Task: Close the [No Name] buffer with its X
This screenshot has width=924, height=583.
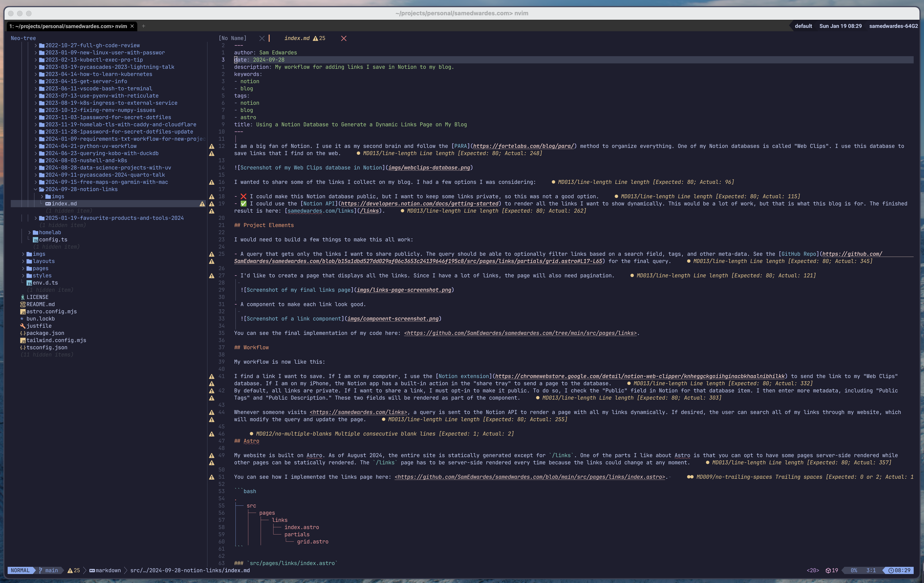Action: coord(262,38)
